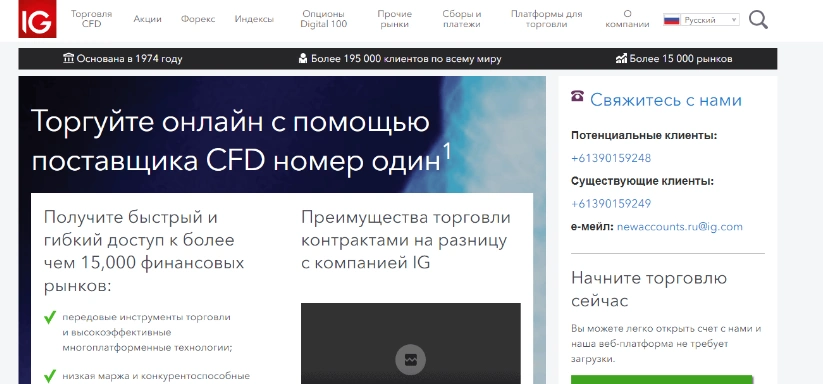This screenshot has height=384, width=823.
Task: Click the green button under 'Начните торговлю сейчас'
Action: point(661,379)
